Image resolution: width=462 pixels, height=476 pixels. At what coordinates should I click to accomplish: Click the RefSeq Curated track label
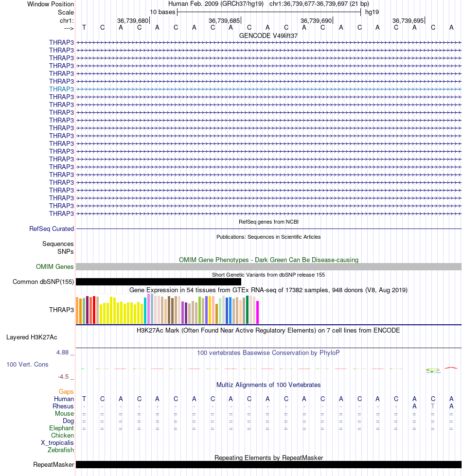[x=52, y=229]
